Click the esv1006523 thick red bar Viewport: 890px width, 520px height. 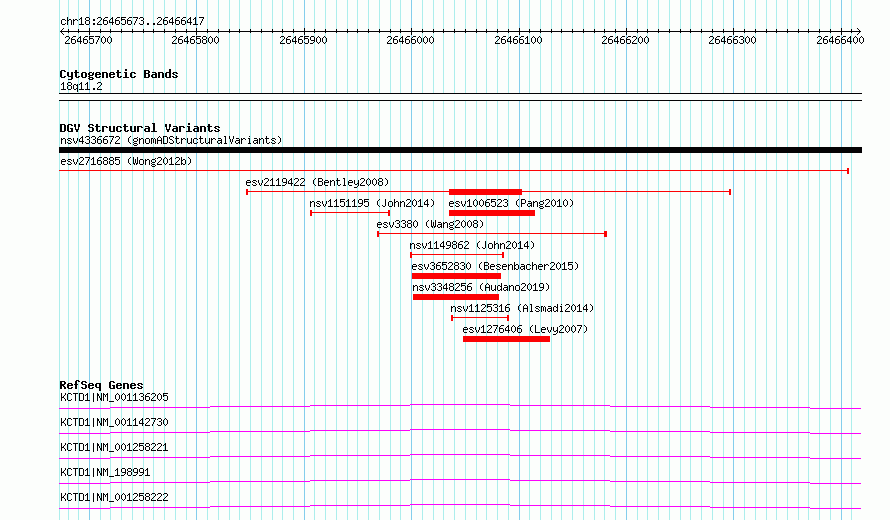(492, 213)
